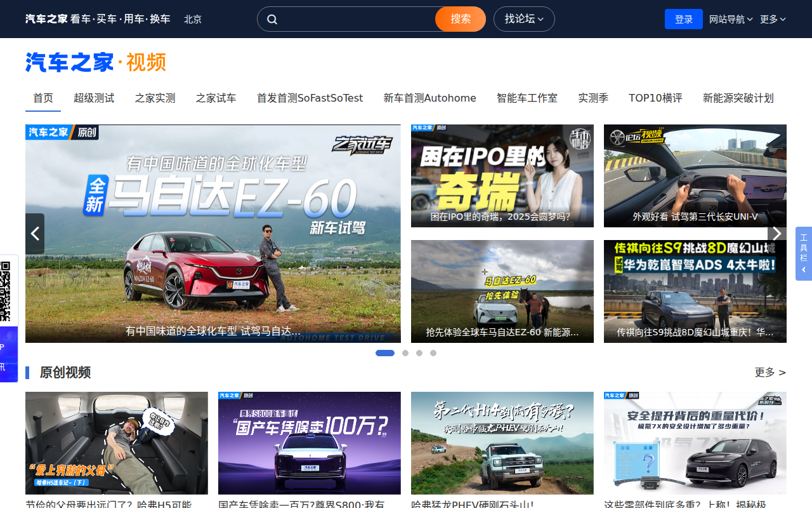Open 首发首测SoFastSoTest tab
This screenshot has width=812, height=508.
[310, 98]
